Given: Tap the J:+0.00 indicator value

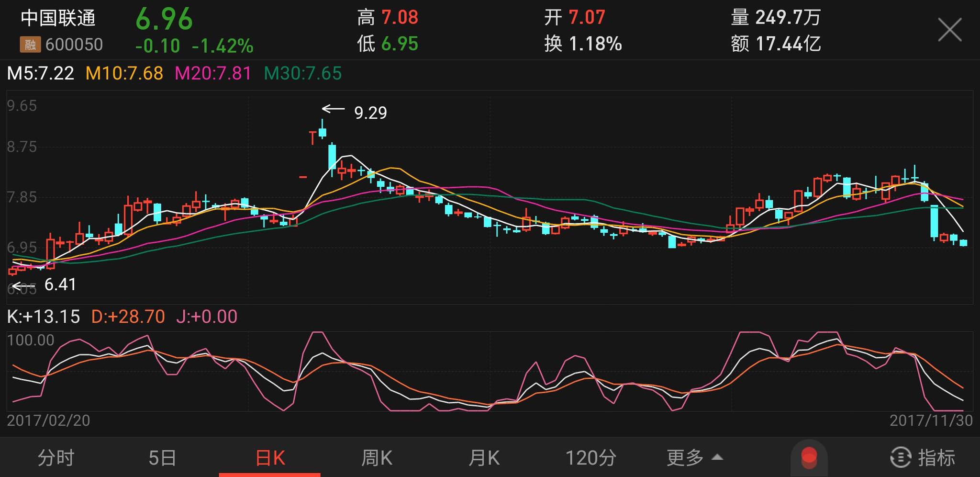Looking at the screenshot, I should coord(207,317).
